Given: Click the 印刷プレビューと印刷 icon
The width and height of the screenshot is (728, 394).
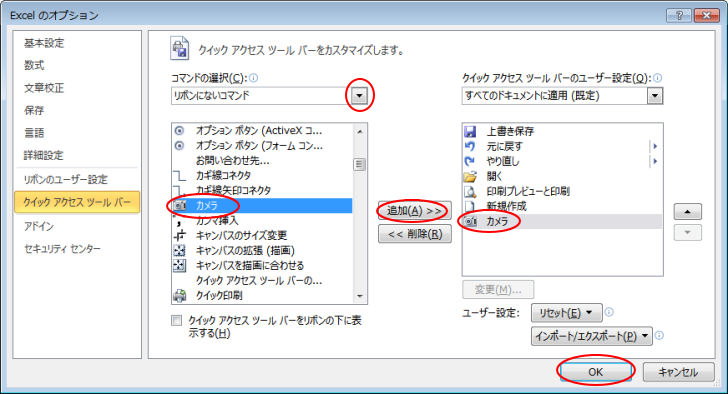Looking at the screenshot, I should 470,191.
